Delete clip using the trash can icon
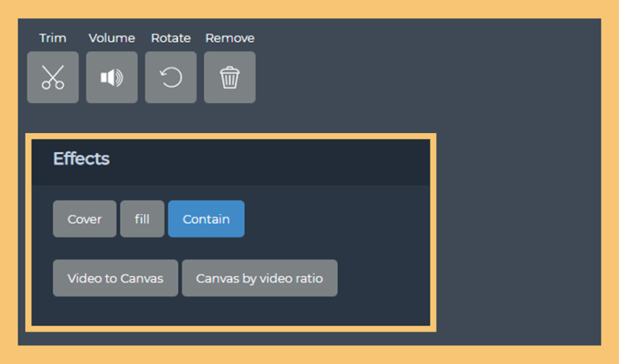 (x=230, y=77)
